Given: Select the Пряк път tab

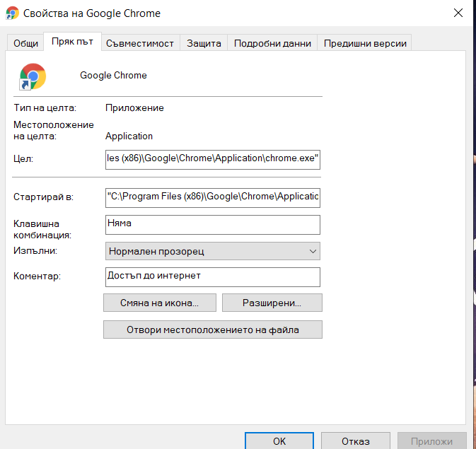Looking at the screenshot, I should pos(72,41).
